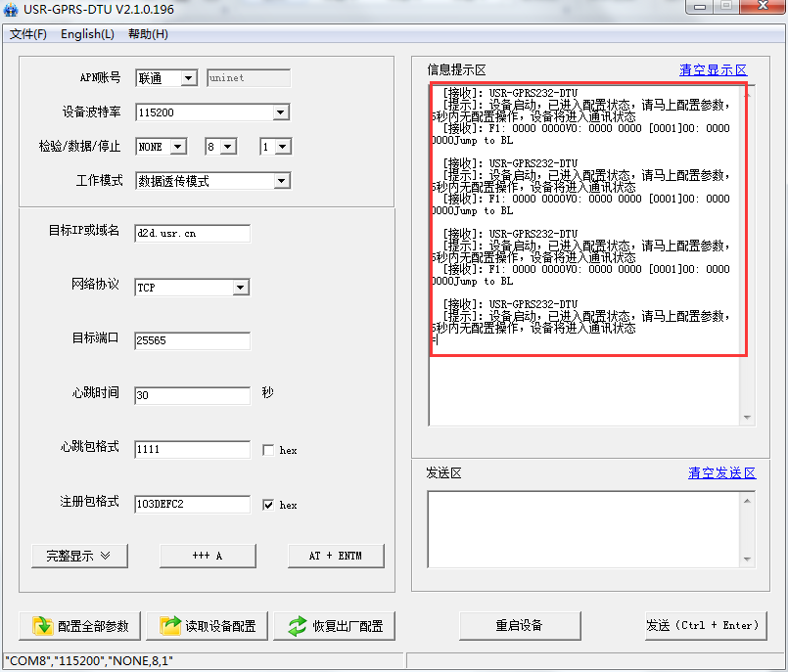The height and width of the screenshot is (672, 788).
Task: Open the 检验 NONE dropdown
Action: click(179, 146)
